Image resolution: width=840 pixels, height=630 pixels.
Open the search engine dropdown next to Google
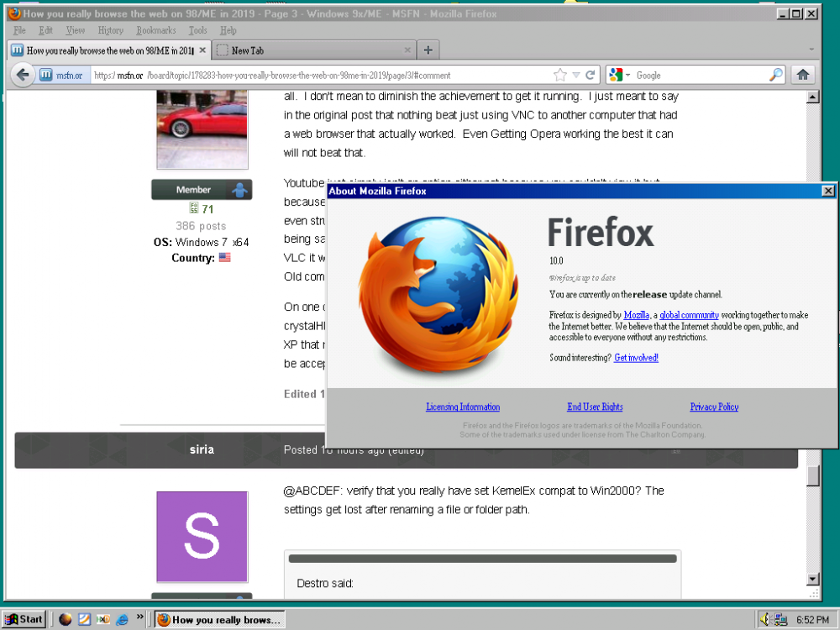[627, 74]
